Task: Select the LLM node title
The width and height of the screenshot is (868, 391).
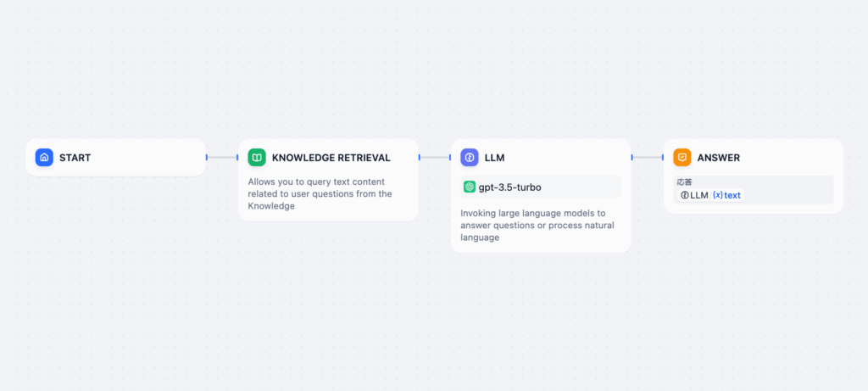Action: click(494, 158)
